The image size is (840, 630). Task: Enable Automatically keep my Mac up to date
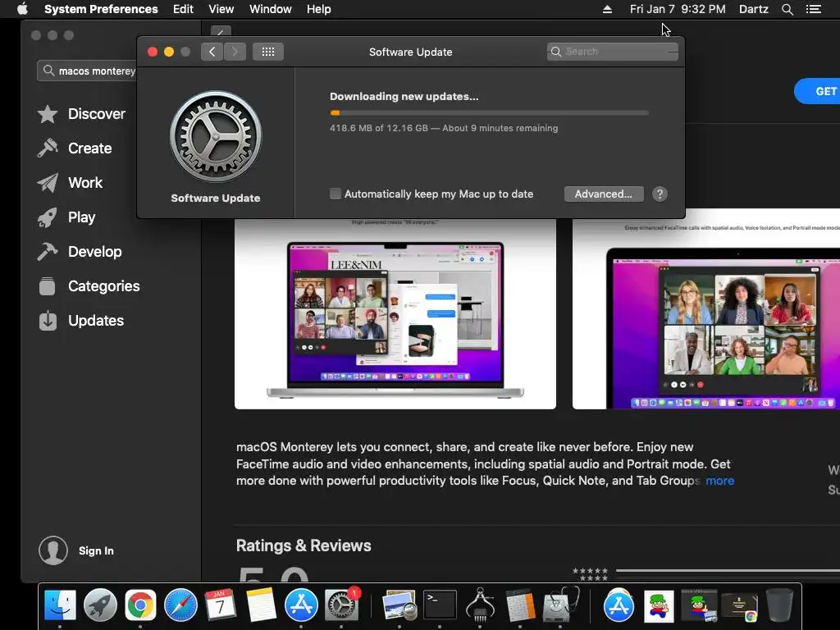(x=336, y=194)
